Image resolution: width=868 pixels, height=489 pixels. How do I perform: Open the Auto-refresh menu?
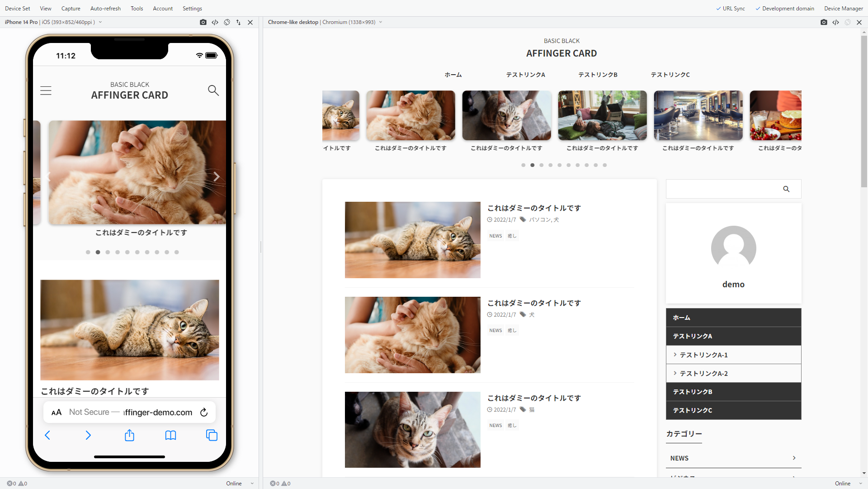pyautogui.click(x=105, y=9)
